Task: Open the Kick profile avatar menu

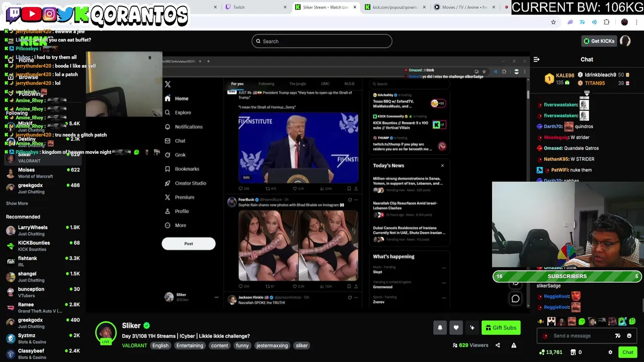Action: point(625,41)
